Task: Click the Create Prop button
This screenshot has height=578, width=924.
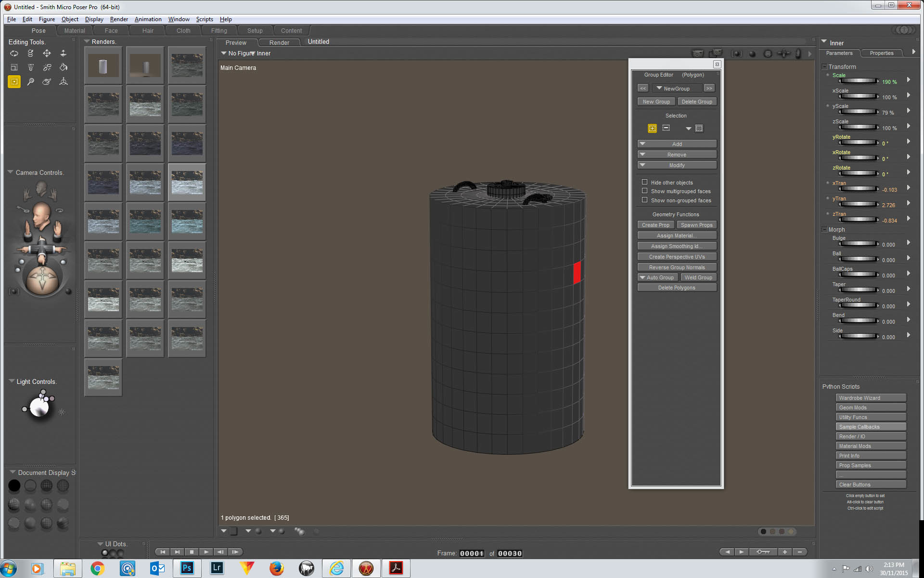Action: coord(655,225)
